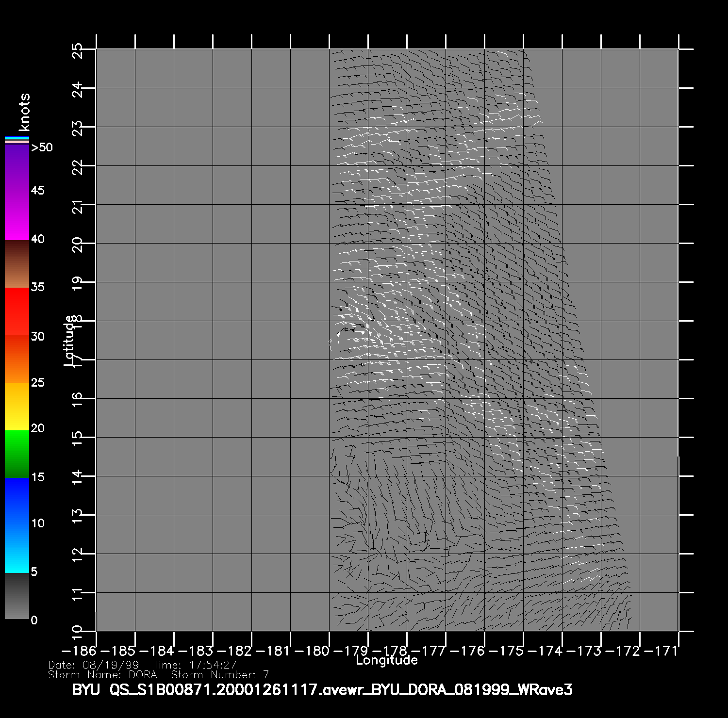Click the "Time: 17:54:27" text
The image size is (728, 718).
(x=195, y=665)
